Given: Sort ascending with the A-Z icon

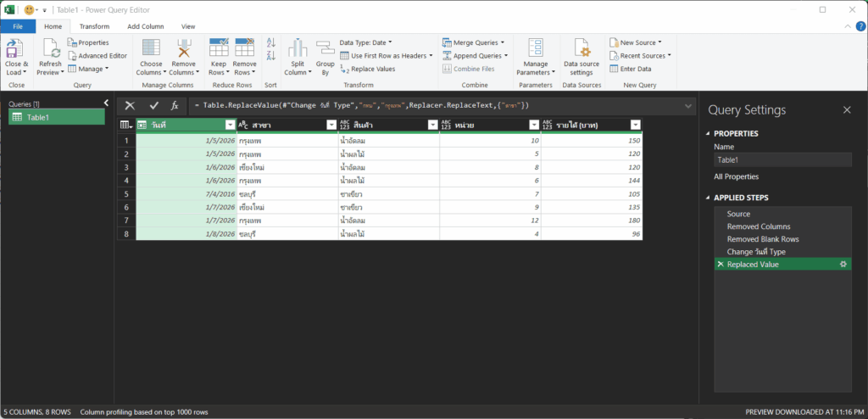Looking at the screenshot, I should (270, 42).
